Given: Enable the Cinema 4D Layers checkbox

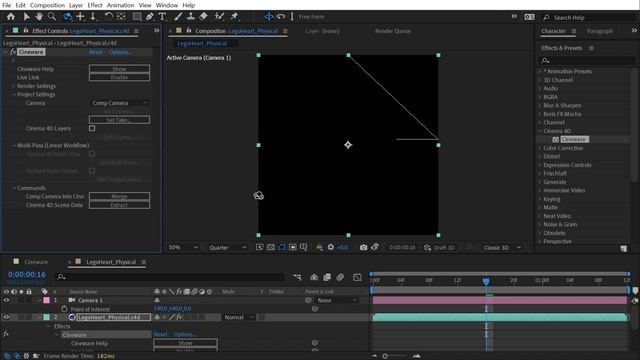Looking at the screenshot, I should tap(92, 128).
